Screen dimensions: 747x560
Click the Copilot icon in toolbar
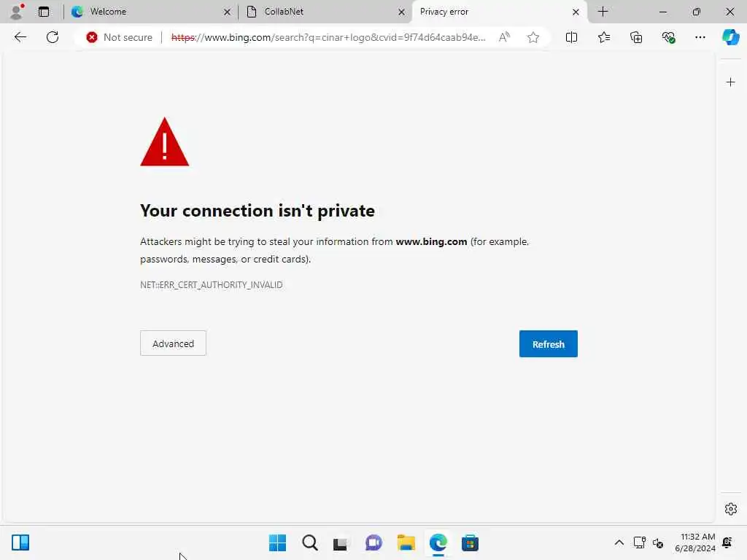730,37
